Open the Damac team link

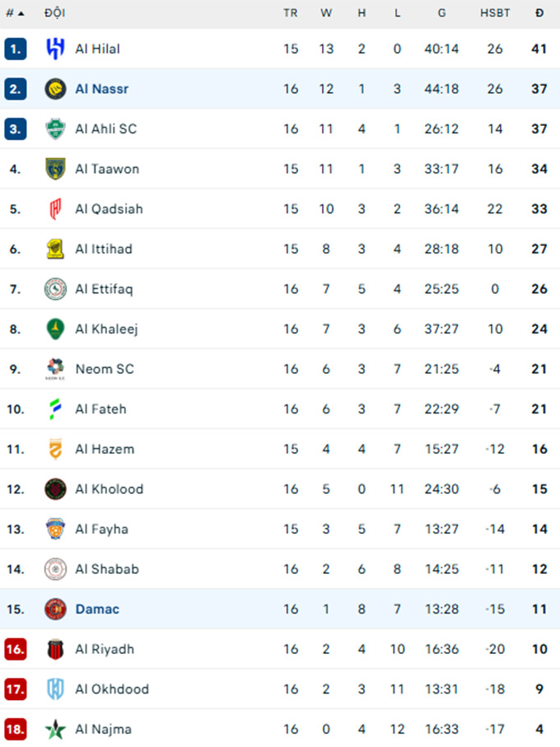pyautogui.click(x=97, y=609)
